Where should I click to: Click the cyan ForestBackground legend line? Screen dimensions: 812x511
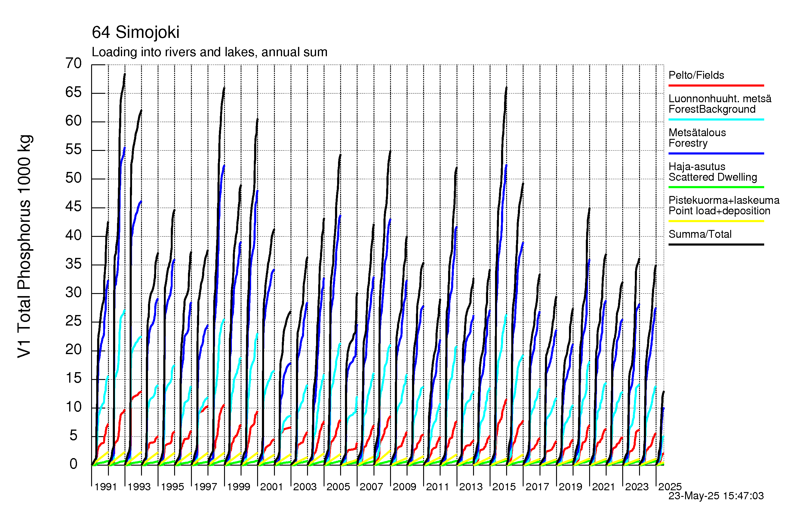[716, 119]
